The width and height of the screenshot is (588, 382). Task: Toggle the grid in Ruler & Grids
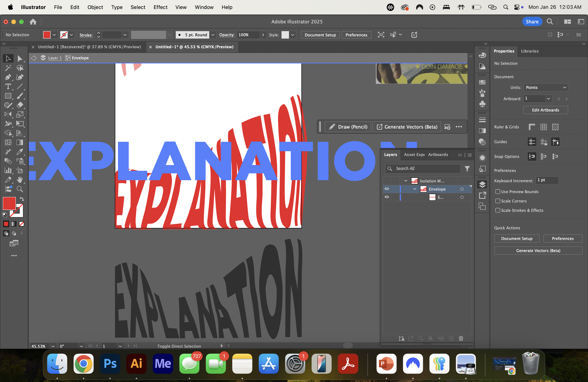click(544, 127)
